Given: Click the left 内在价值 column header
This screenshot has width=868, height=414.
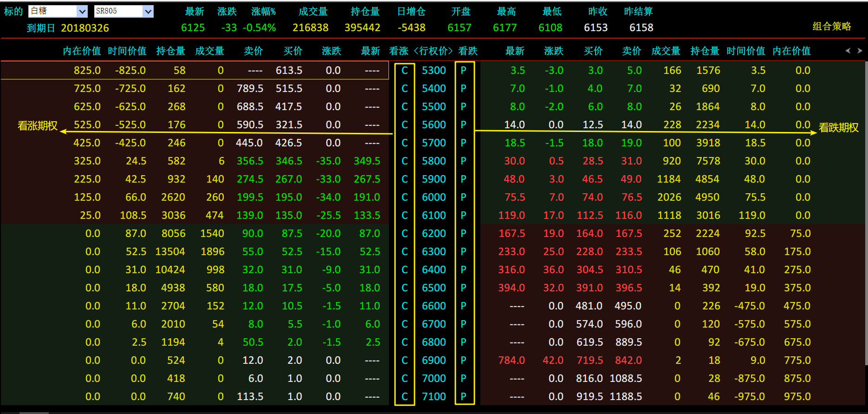Looking at the screenshot, I should click(82, 51).
